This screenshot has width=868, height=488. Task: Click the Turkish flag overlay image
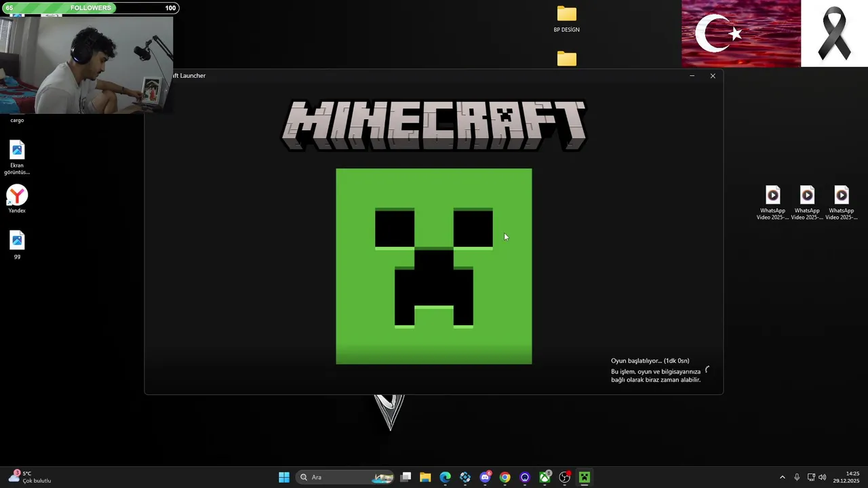point(741,33)
